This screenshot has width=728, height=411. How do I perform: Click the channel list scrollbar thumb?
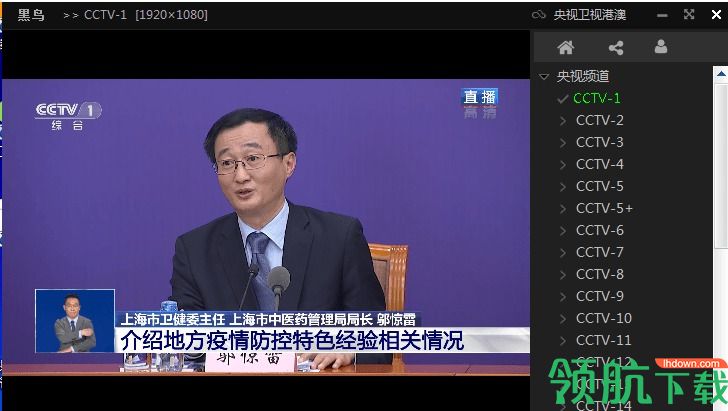tap(721, 167)
